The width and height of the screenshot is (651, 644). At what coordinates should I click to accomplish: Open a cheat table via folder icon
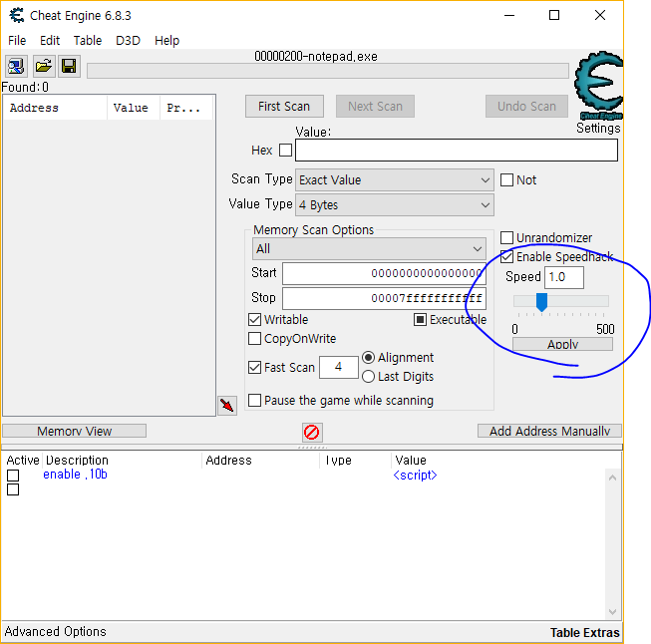coord(43,66)
